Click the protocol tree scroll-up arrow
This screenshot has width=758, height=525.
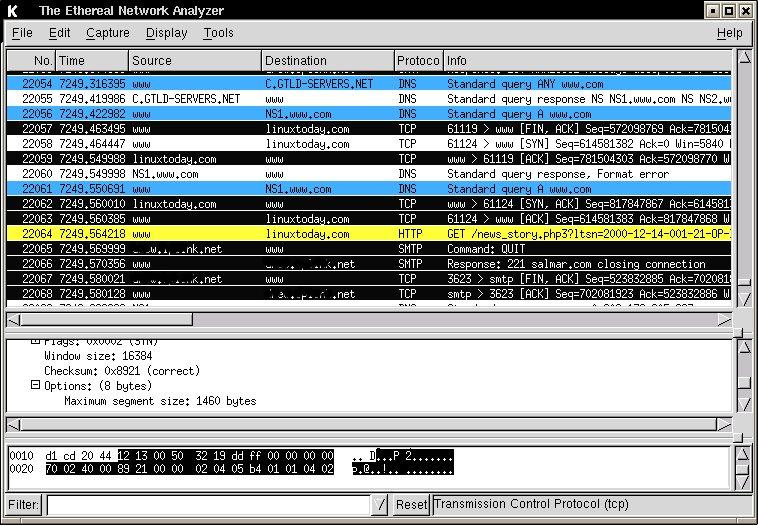[x=744, y=346]
